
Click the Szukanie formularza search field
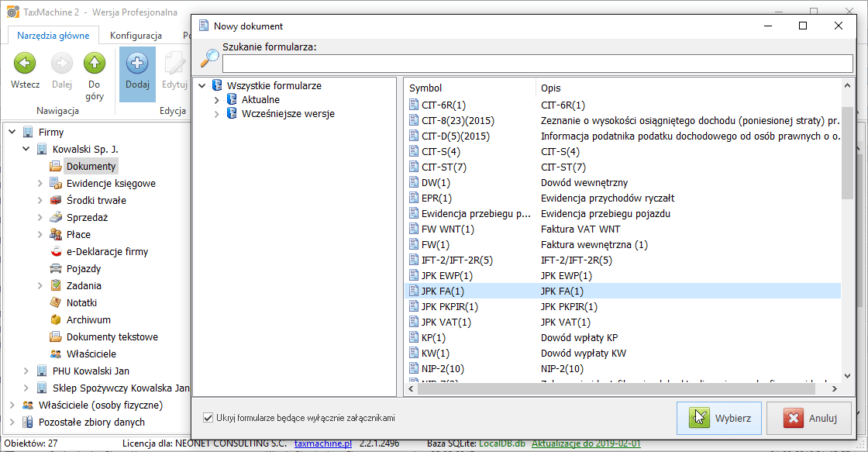[536, 64]
